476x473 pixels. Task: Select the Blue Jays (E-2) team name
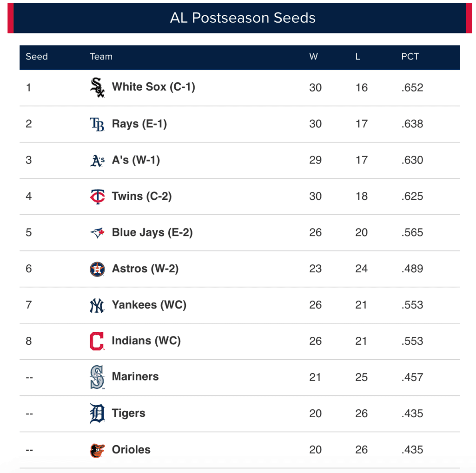(x=152, y=232)
